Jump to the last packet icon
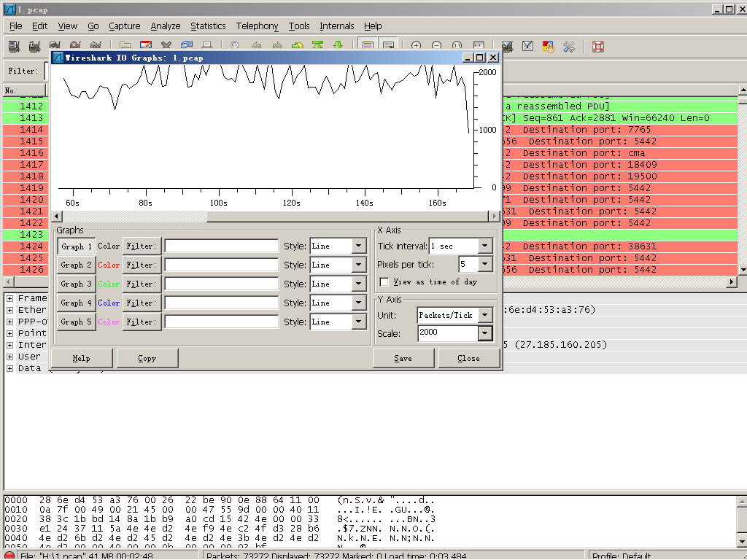This screenshot has width=747, height=560. click(338, 46)
